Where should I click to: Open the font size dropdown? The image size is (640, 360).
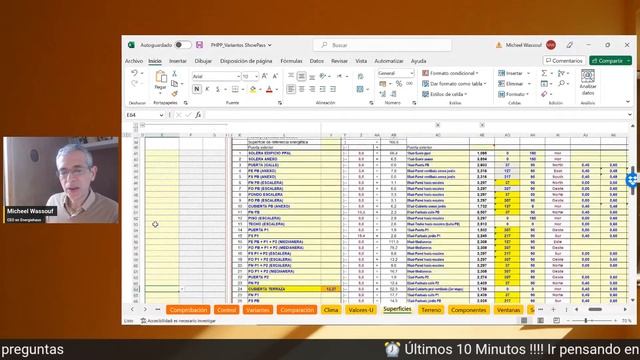256,76
